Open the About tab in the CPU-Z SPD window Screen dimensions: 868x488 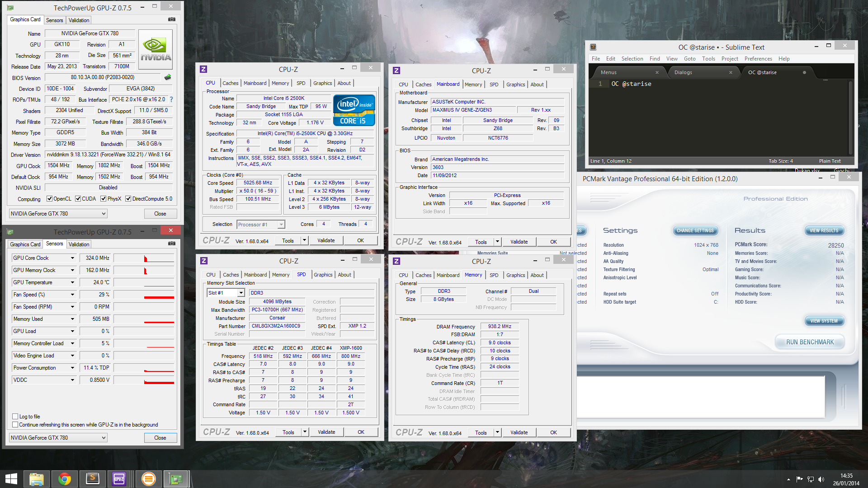344,275
